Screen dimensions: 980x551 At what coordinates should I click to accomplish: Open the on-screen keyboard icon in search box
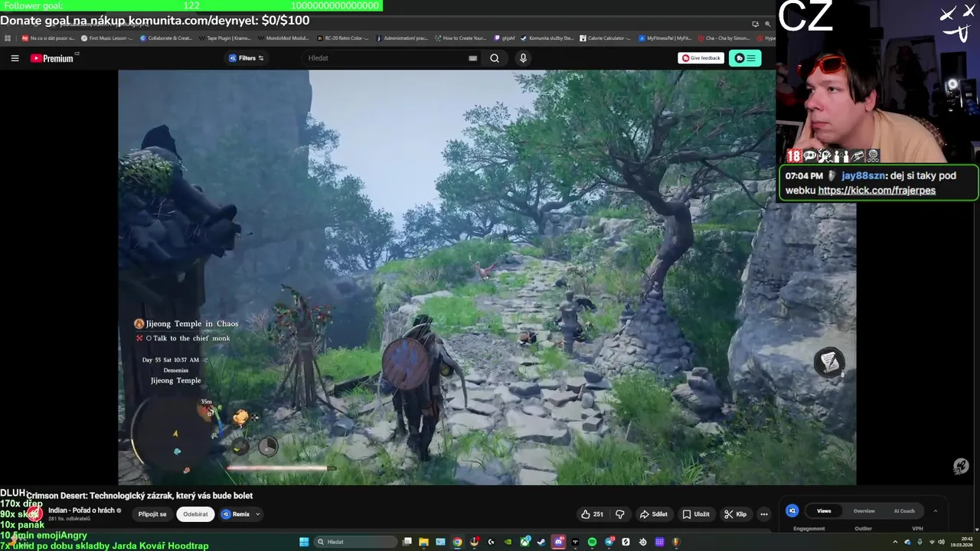pos(472,58)
